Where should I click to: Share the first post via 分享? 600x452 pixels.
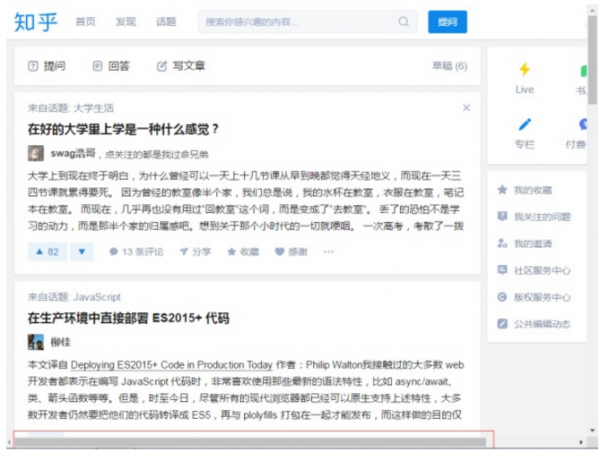click(x=195, y=252)
